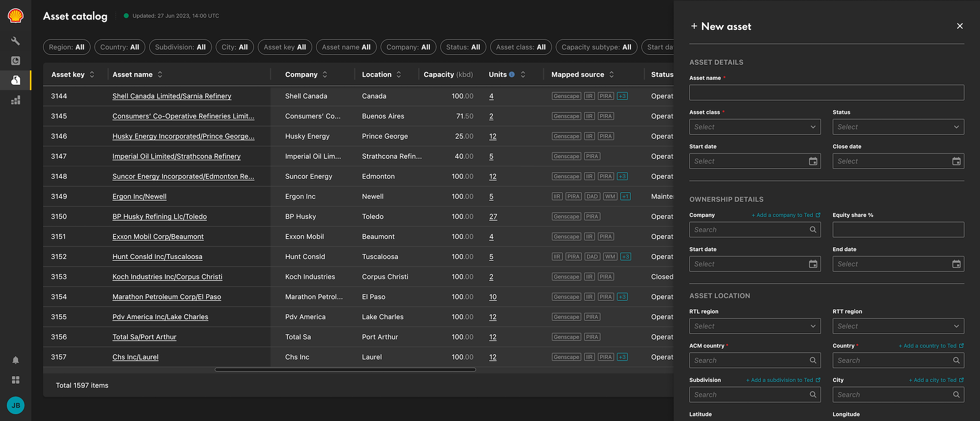The height and width of the screenshot is (421, 980).
Task: Click Genscape tag on Koch Industries row
Action: 567,277
